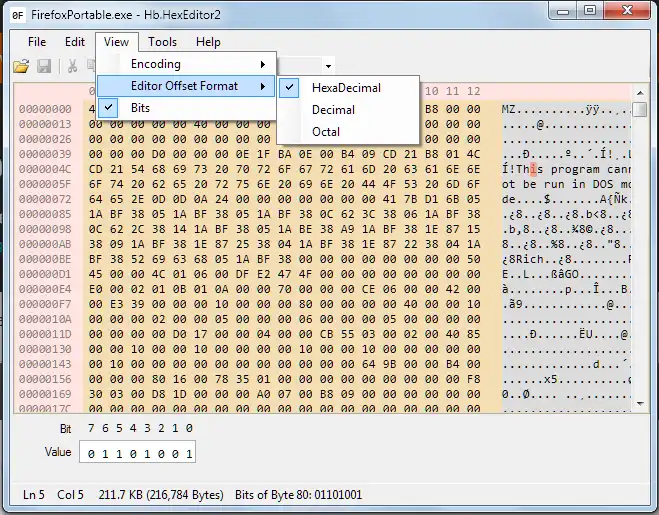Screen dimensions: 659x515
Task: Click offset 000000D1 row label
Action: tap(45, 275)
